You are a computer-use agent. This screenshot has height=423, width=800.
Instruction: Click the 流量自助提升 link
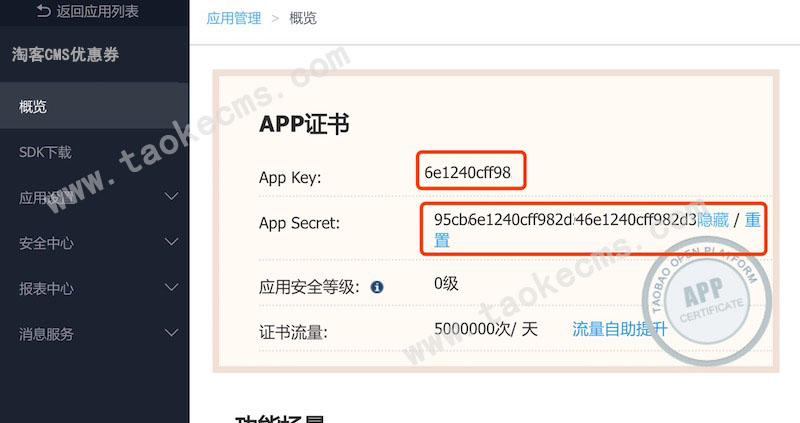coord(619,329)
